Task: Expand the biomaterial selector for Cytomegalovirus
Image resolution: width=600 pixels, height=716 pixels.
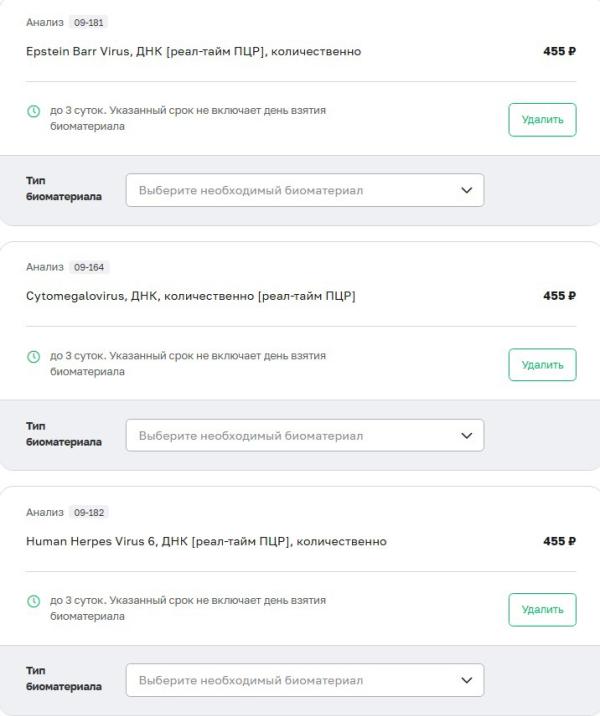Action: [304, 435]
